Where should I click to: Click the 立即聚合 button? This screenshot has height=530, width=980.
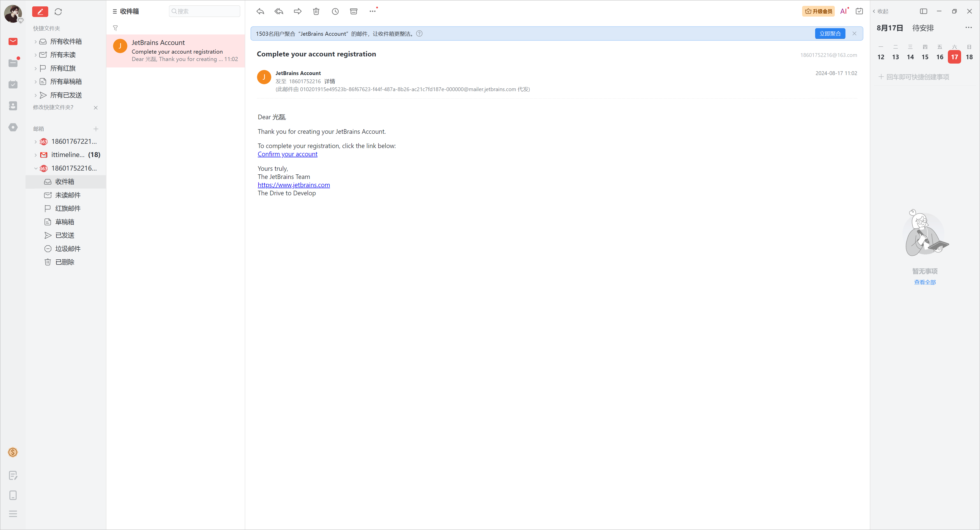(x=830, y=33)
